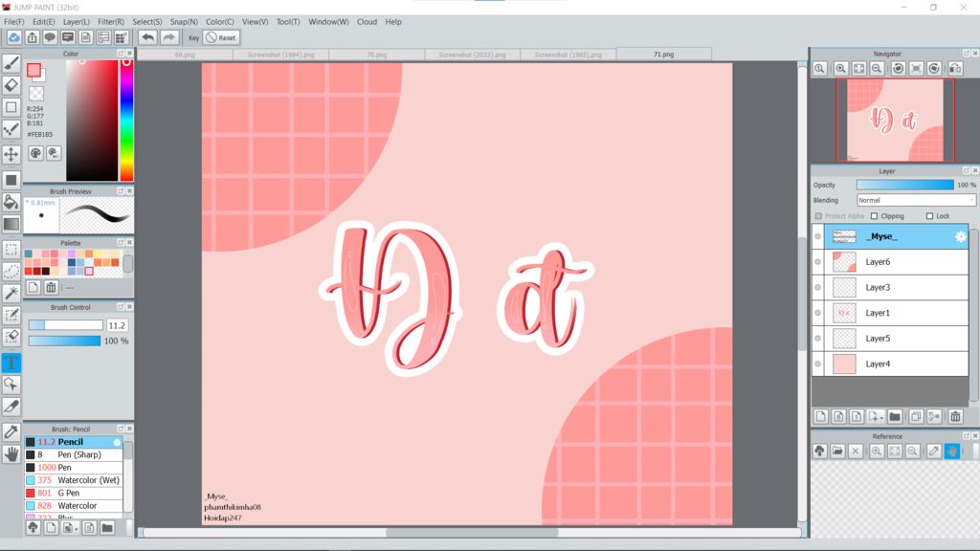The height and width of the screenshot is (551, 980).
Task: Open new layer type dropdown arrow
Action: pyautogui.click(x=875, y=417)
